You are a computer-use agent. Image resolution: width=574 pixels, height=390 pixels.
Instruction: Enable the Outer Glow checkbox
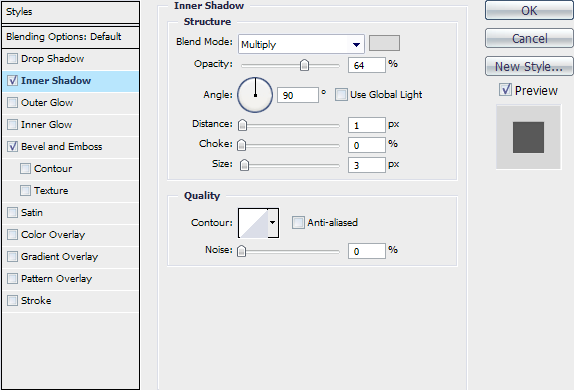[12, 103]
